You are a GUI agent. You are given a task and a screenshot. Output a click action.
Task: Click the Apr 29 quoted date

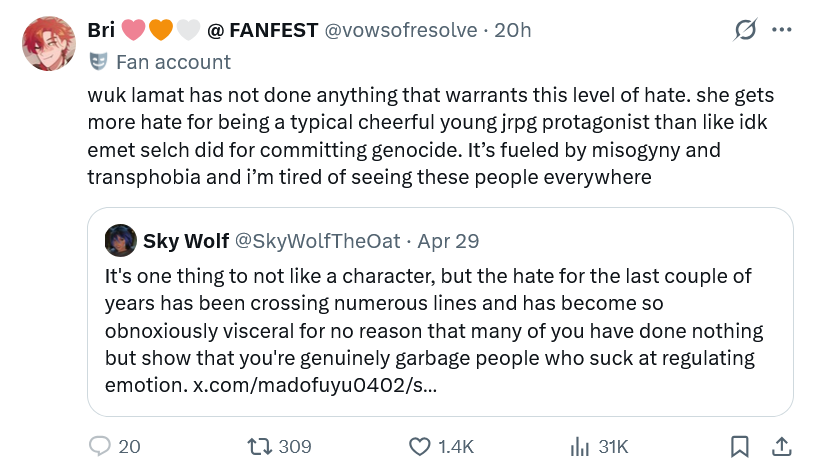click(448, 241)
